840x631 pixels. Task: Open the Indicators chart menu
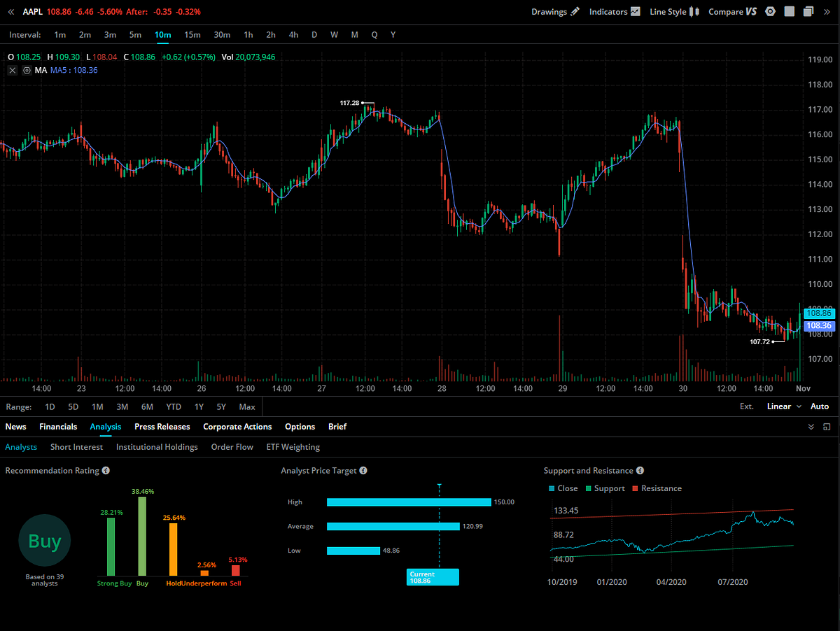(615, 12)
